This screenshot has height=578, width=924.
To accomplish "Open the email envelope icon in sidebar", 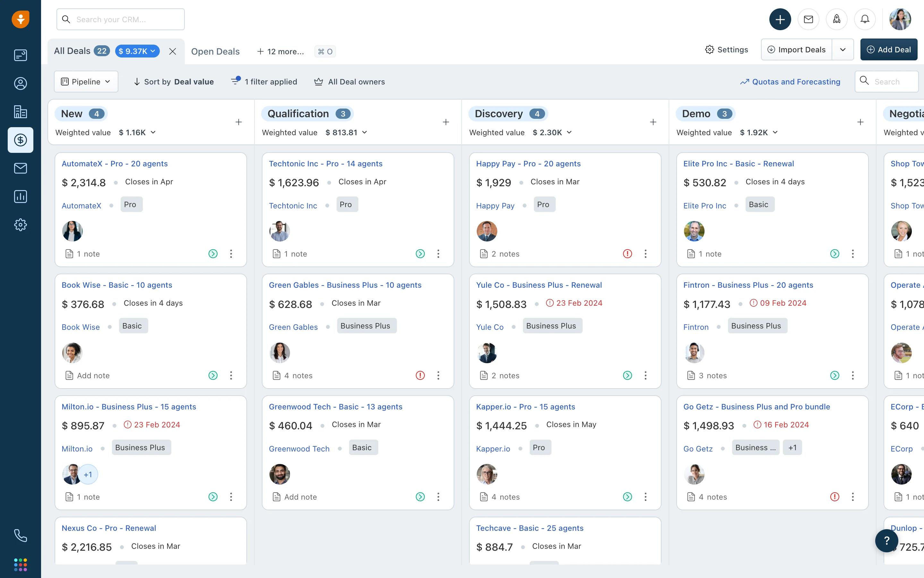I will pos(20,168).
